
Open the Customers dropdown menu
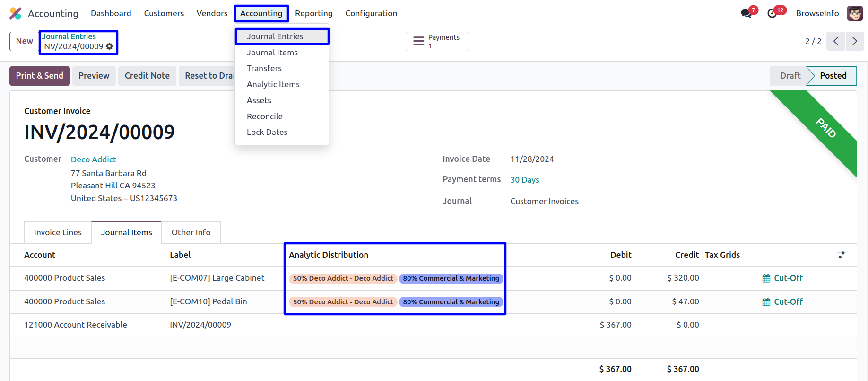point(164,13)
